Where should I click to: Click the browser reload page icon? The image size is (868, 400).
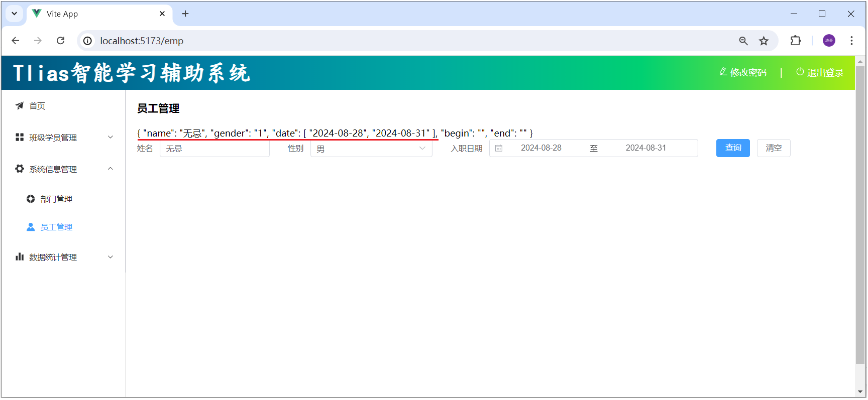point(61,41)
